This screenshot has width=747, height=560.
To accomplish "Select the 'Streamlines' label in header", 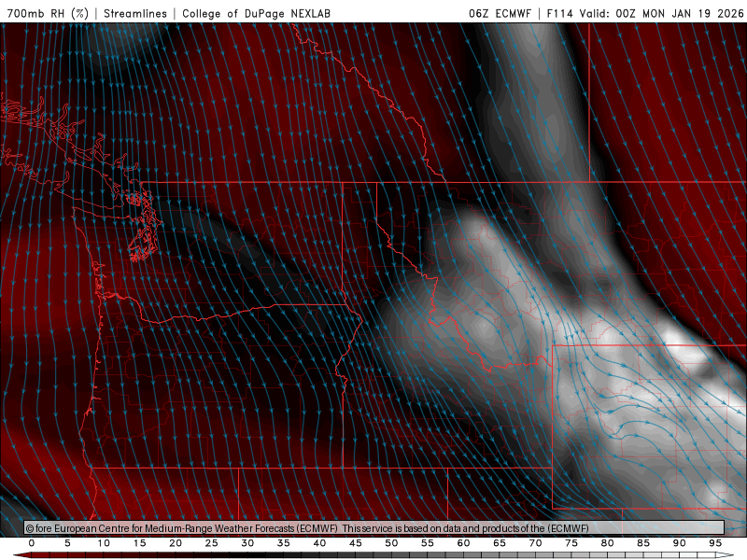I will click(x=135, y=13).
